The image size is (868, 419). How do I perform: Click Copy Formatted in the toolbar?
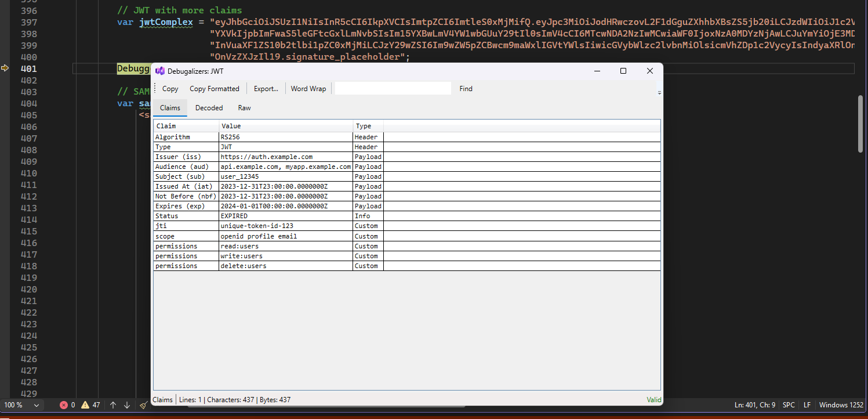(x=215, y=89)
